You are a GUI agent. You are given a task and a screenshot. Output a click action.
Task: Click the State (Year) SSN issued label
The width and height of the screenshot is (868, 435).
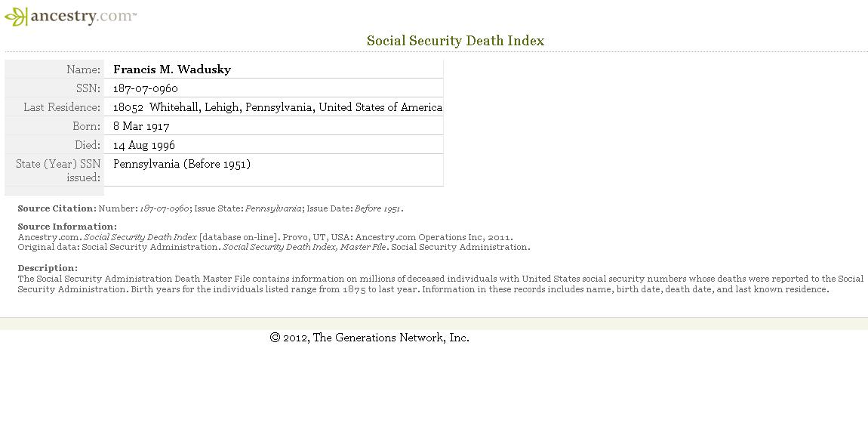tap(58, 170)
